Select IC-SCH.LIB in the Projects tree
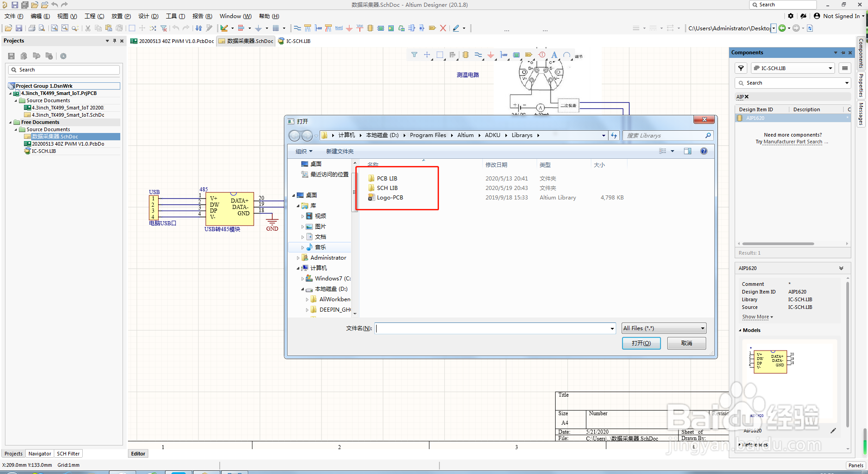868x474 pixels. coord(43,151)
